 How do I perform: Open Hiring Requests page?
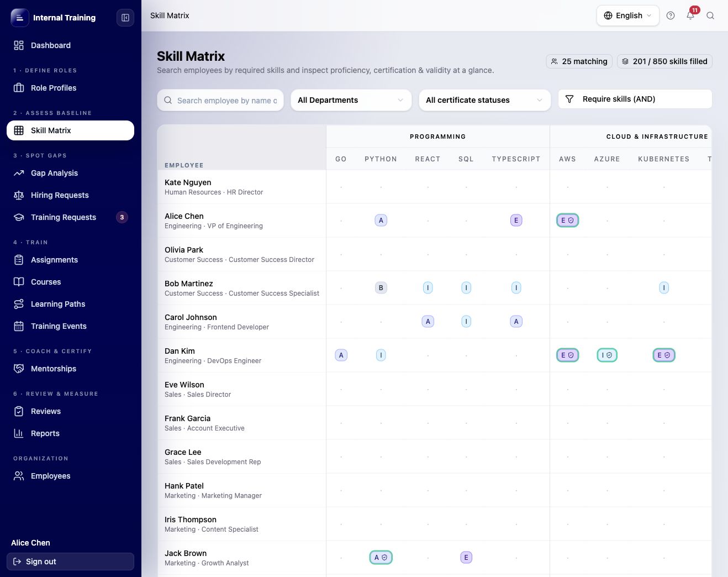(70, 195)
